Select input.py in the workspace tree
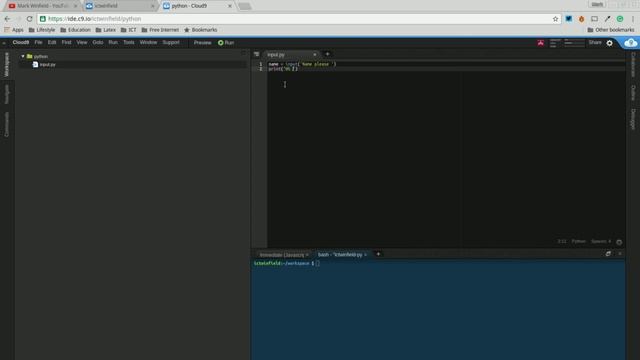The width and height of the screenshot is (640, 360). (47, 64)
